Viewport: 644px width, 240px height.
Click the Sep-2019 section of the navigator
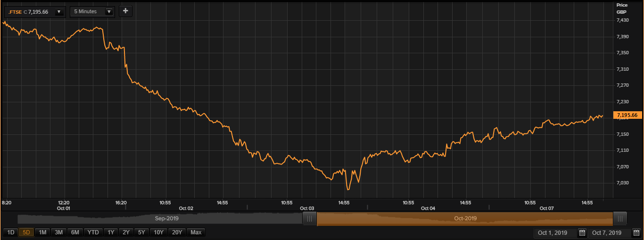(x=160, y=219)
